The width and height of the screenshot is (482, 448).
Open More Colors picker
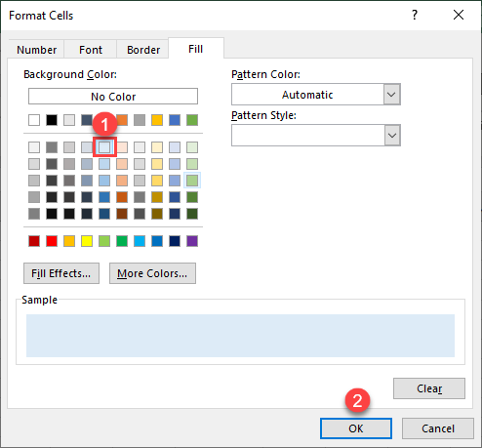(x=152, y=273)
